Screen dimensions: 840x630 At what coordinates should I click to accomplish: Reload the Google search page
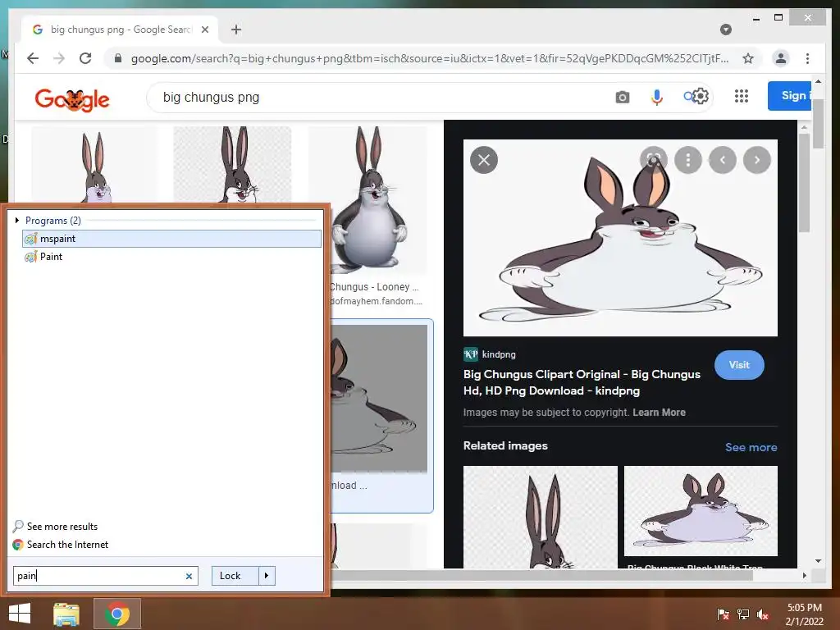click(x=85, y=58)
